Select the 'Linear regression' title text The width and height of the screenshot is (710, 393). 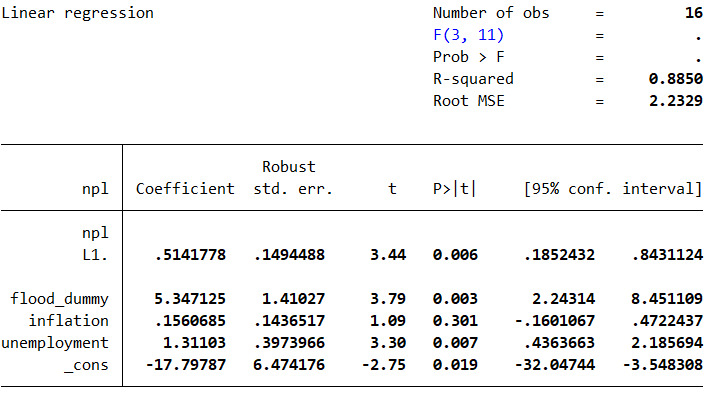tap(77, 14)
